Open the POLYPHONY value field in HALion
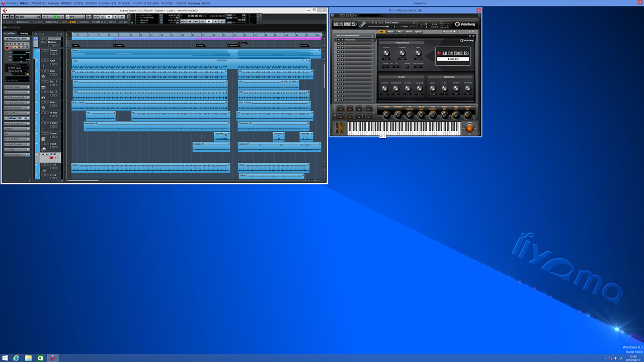This screenshot has width=644, height=362. point(418,67)
